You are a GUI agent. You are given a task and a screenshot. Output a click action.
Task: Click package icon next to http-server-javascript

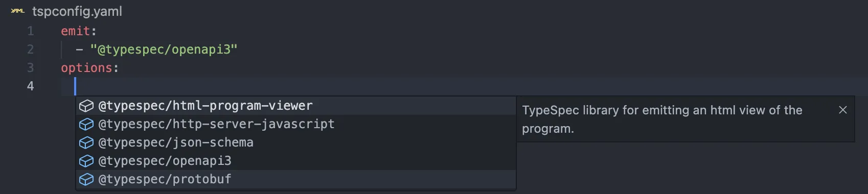pos(86,124)
